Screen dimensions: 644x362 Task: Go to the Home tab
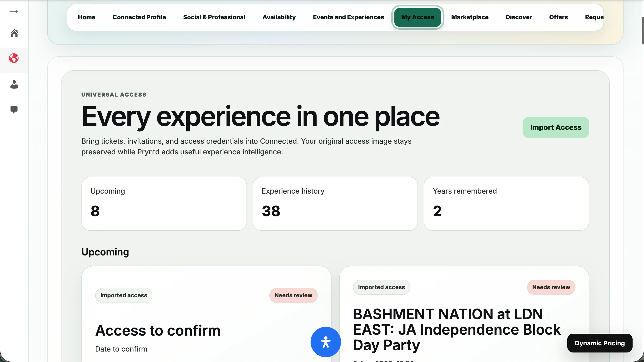pyautogui.click(x=86, y=17)
